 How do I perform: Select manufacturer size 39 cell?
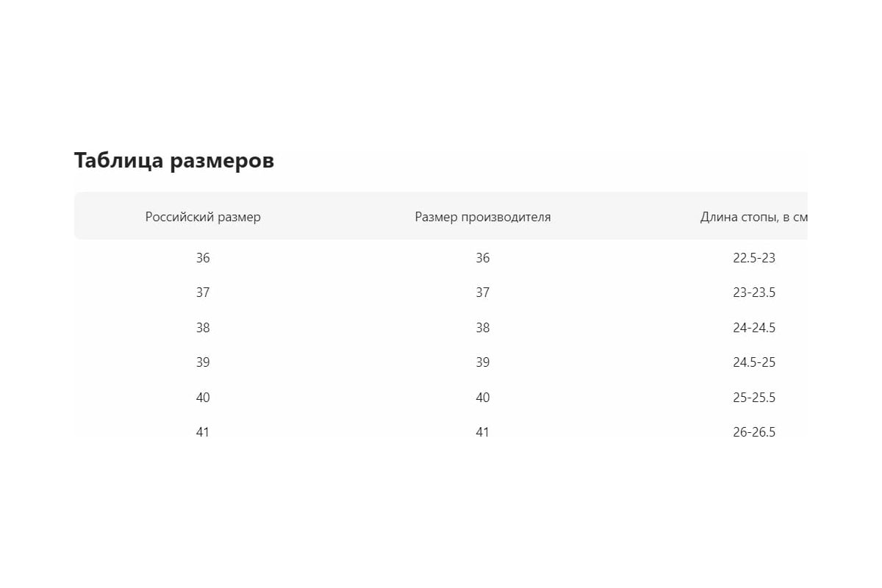click(x=482, y=362)
